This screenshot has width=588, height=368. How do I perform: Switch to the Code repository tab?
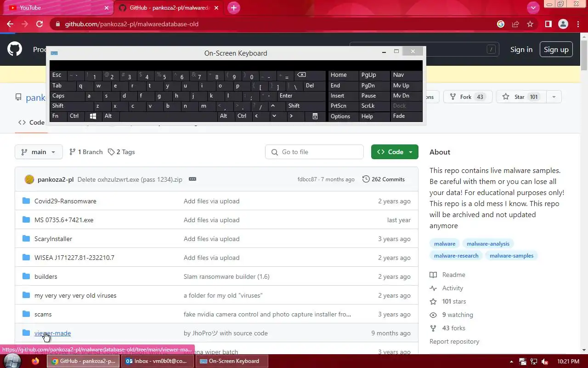(31, 122)
